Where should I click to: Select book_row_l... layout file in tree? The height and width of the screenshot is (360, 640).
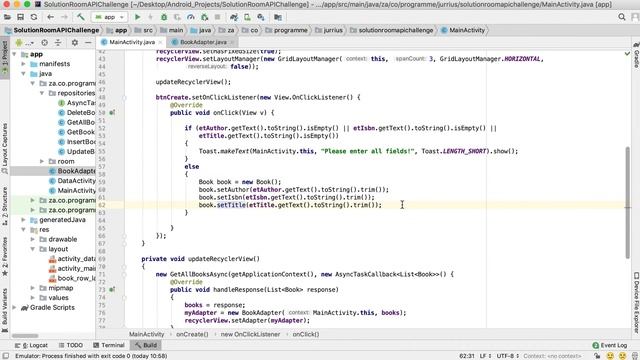coord(72,278)
